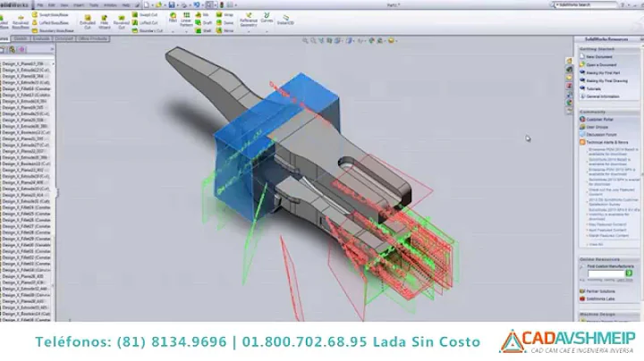Switch to the Evaluate tab
The width and height of the screenshot is (644, 361).
coord(41,38)
